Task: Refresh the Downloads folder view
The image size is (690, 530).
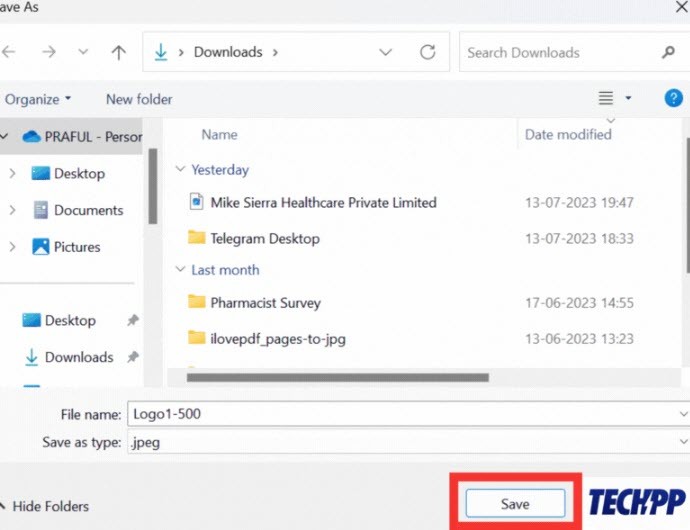Action: click(427, 52)
